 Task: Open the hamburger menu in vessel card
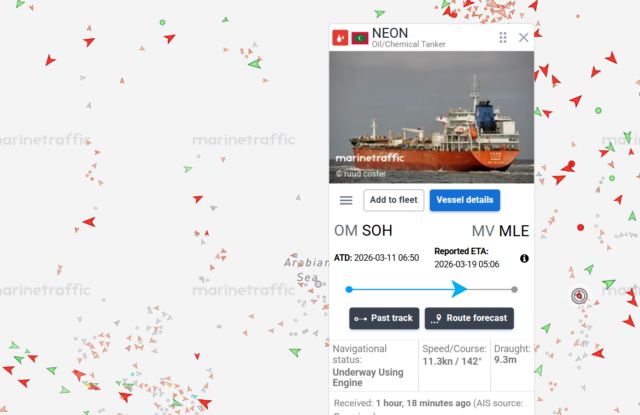346,200
